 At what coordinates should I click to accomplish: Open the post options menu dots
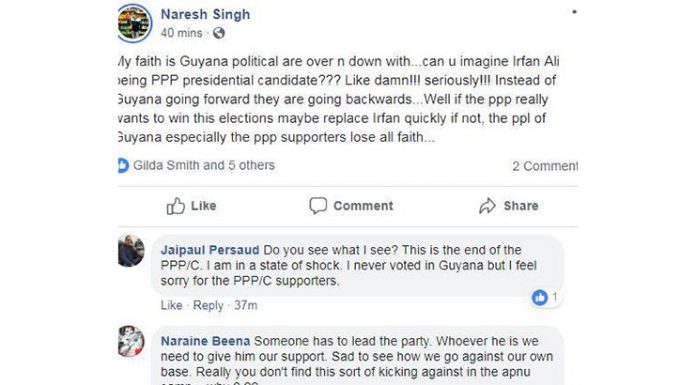pyautogui.click(x=574, y=12)
